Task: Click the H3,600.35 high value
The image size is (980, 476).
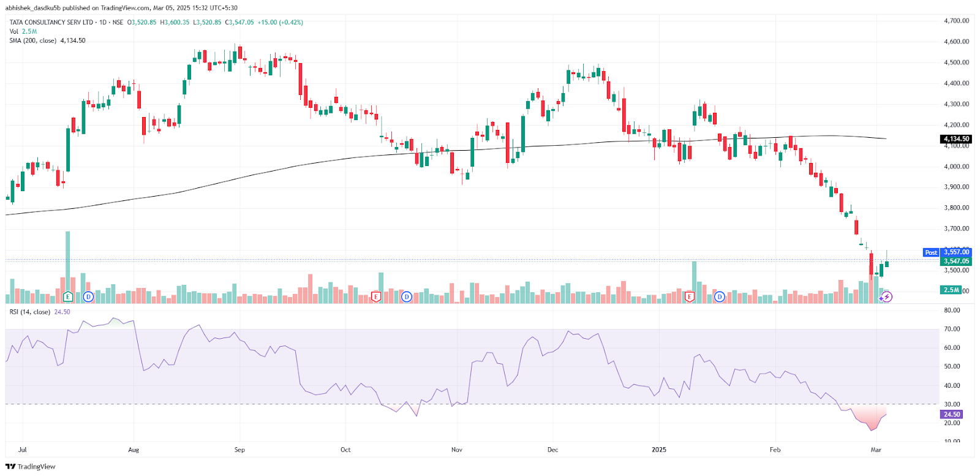Action: (175, 22)
